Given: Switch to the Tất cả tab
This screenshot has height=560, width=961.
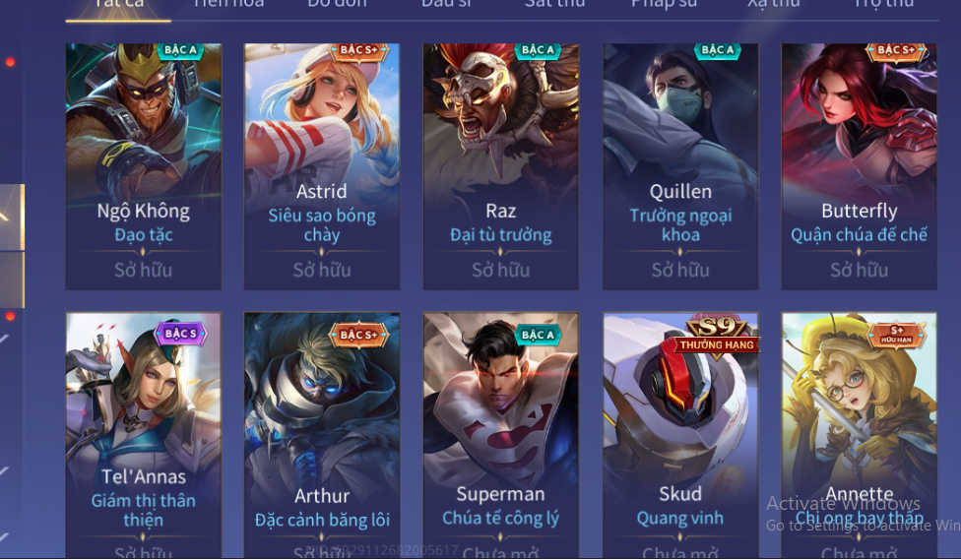Looking at the screenshot, I should (118, 6).
